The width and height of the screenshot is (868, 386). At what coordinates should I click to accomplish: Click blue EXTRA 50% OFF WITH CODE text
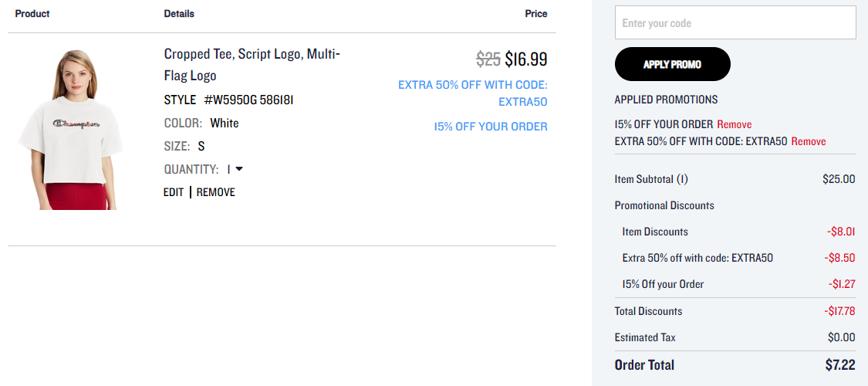[473, 93]
